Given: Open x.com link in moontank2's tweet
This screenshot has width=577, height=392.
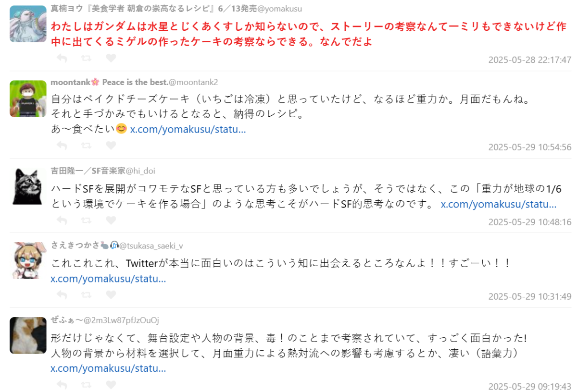Looking at the screenshot, I should (x=188, y=129).
